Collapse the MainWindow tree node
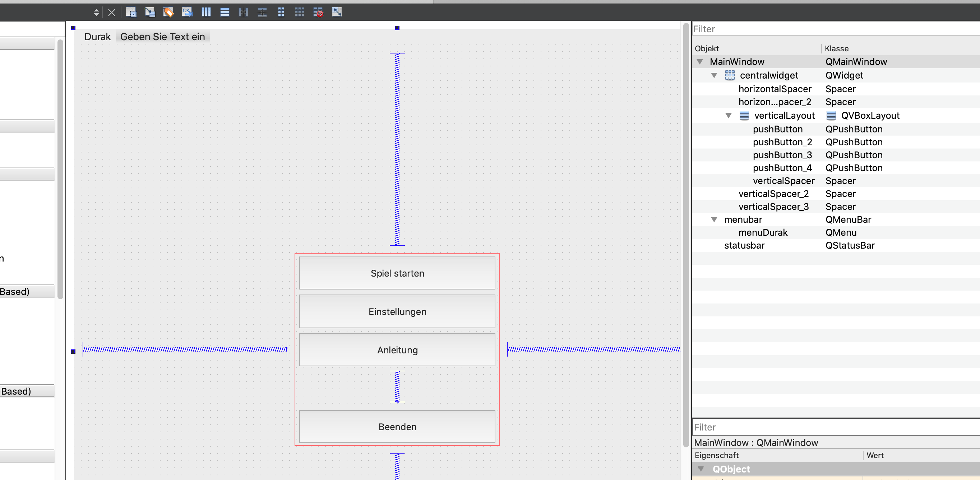Image resolution: width=980 pixels, height=480 pixels. coord(700,62)
